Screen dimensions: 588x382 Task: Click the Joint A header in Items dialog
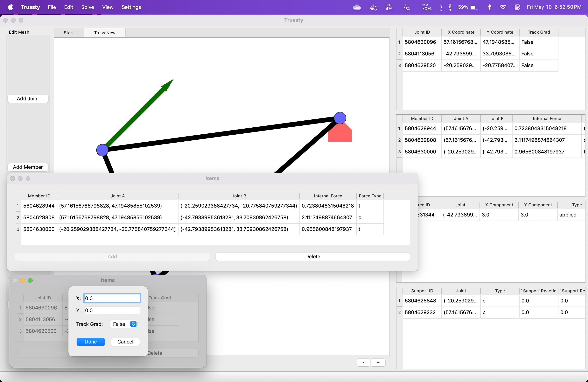pos(118,196)
